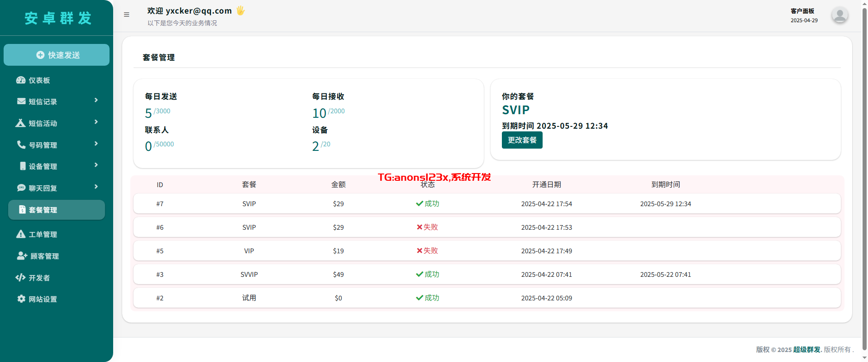Click the envelope icon beside 短信记录
Screen dimensions: 868x362
[x=21, y=101]
